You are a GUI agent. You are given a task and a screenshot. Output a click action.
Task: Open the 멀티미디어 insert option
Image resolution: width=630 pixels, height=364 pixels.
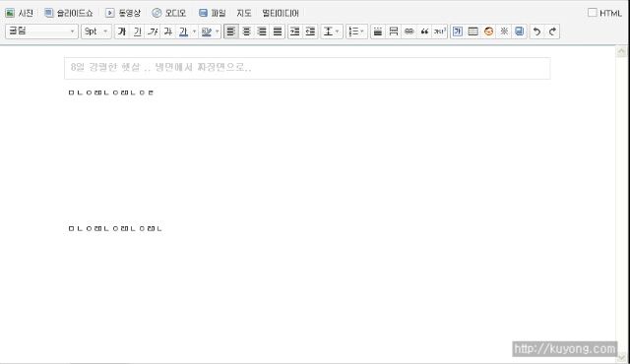pyautogui.click(x=281, y=13)
